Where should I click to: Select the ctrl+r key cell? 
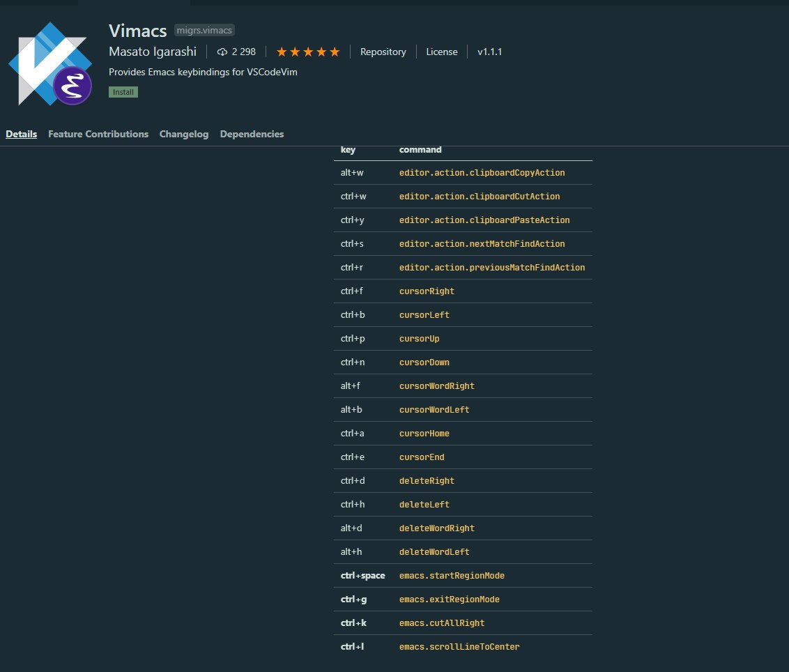pos(351,267)
